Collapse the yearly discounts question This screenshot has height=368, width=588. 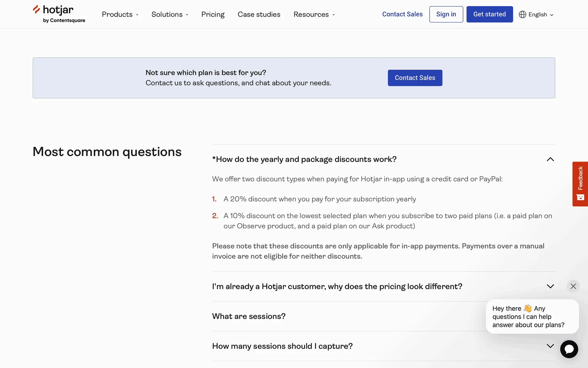point(550,159)
